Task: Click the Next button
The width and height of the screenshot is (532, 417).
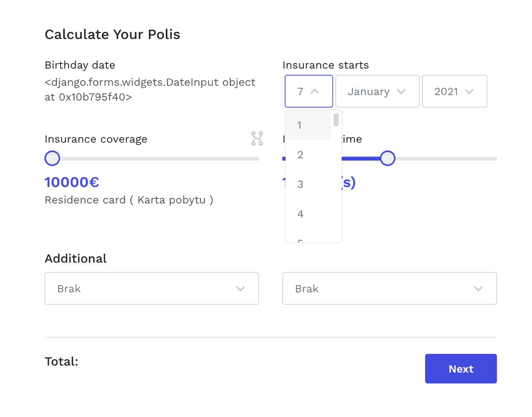Action: pos(461,369)
